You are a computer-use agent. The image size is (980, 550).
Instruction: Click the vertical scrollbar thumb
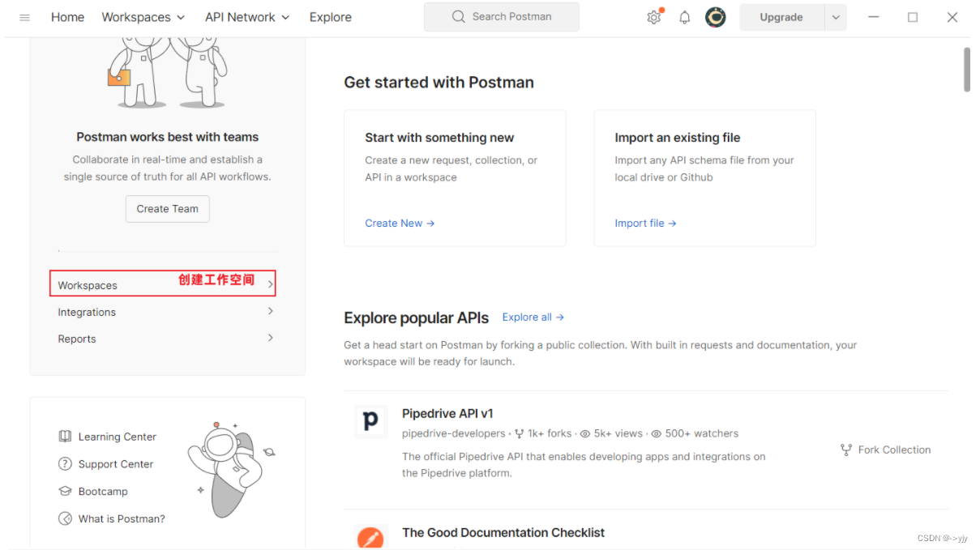coord(966,70)
